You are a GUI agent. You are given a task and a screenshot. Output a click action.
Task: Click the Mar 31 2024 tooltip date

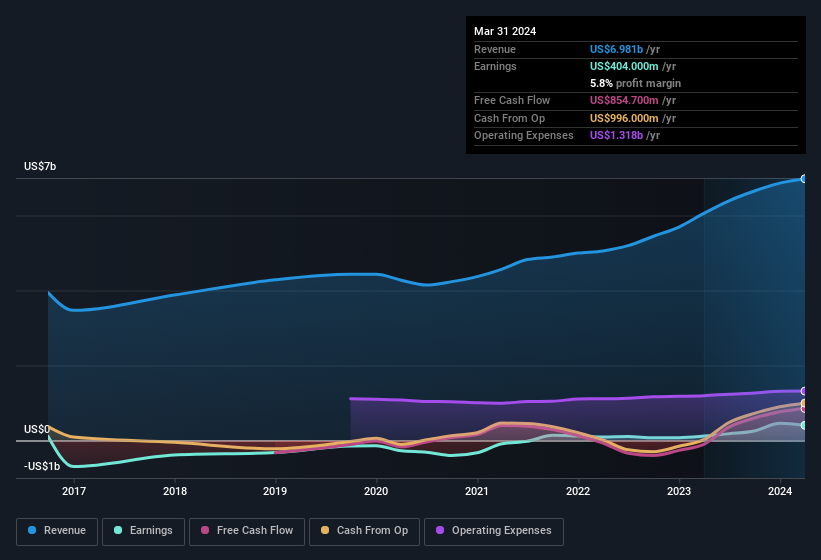(x=505, y=31)
